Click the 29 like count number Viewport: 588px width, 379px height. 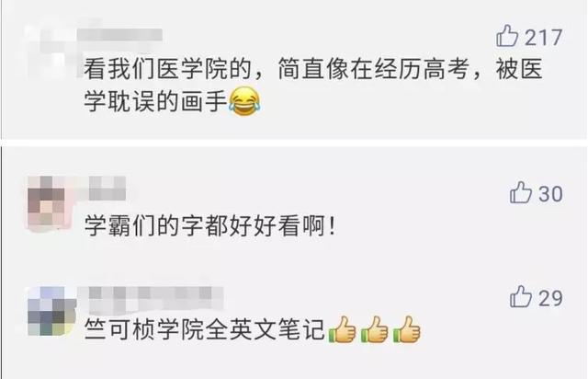click(550, 298)
